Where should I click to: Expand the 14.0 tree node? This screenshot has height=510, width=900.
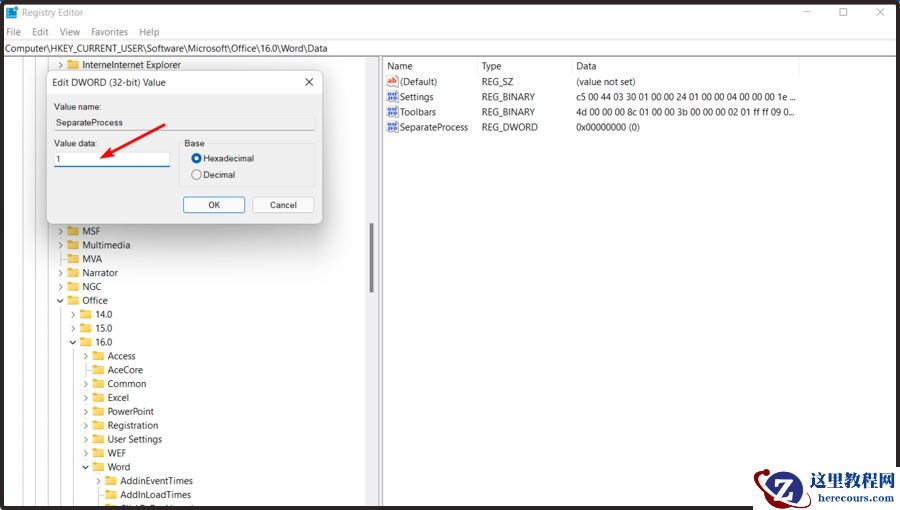point(73,314)
